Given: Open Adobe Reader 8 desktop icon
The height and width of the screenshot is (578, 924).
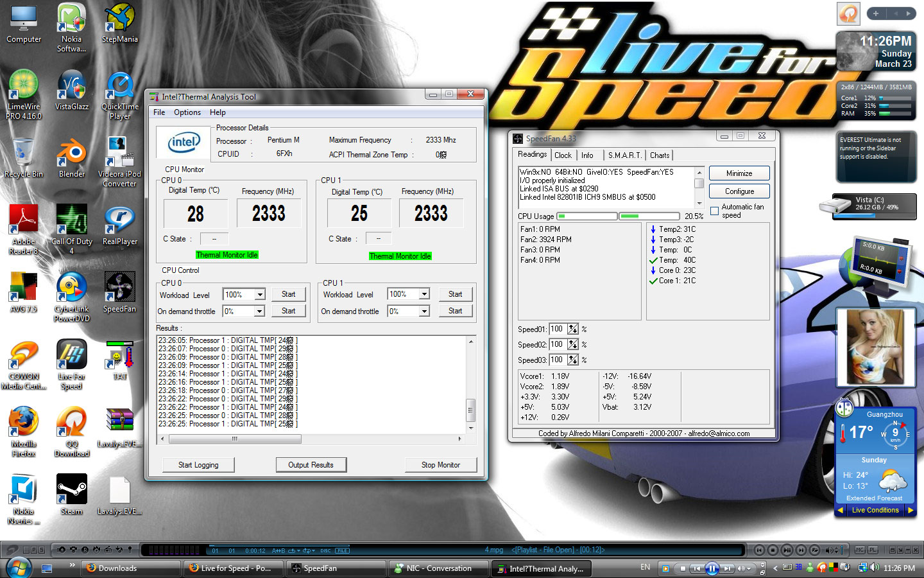Looking at the screenshot, I should 24,229.
